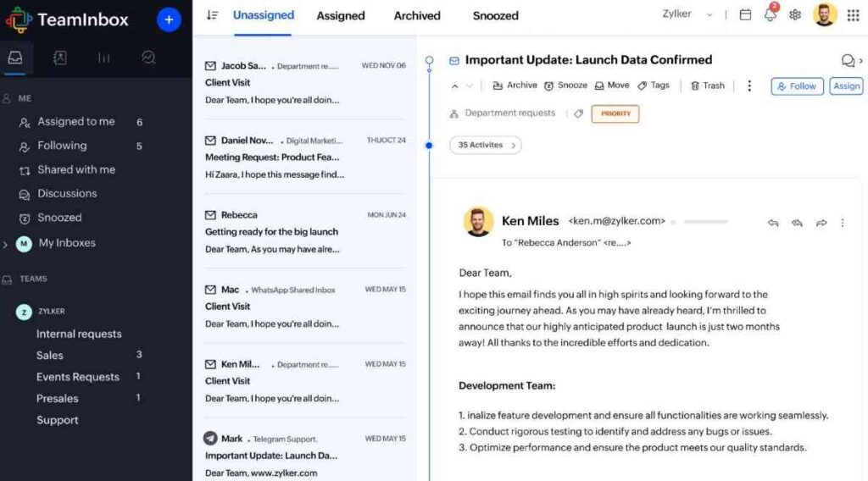Expand the 35 Activites chevron
868x481 pixels.
pyautogui.click(x=513, y=146)
